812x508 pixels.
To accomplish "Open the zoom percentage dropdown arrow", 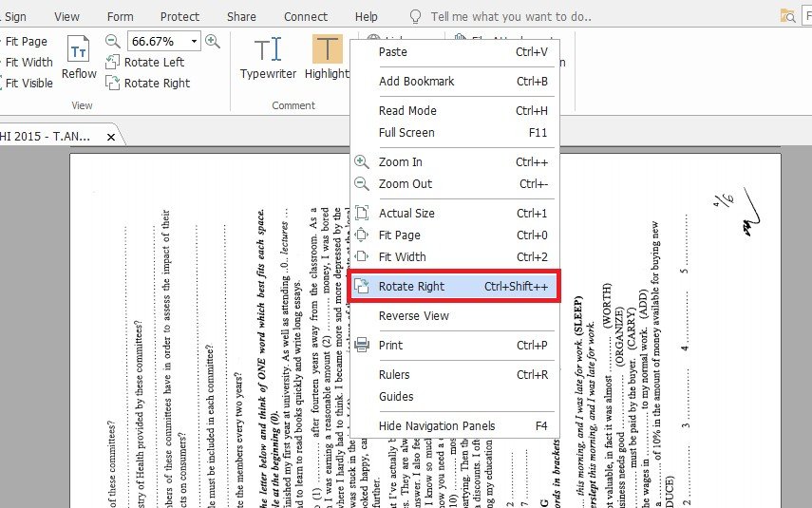I will (194, 41).
